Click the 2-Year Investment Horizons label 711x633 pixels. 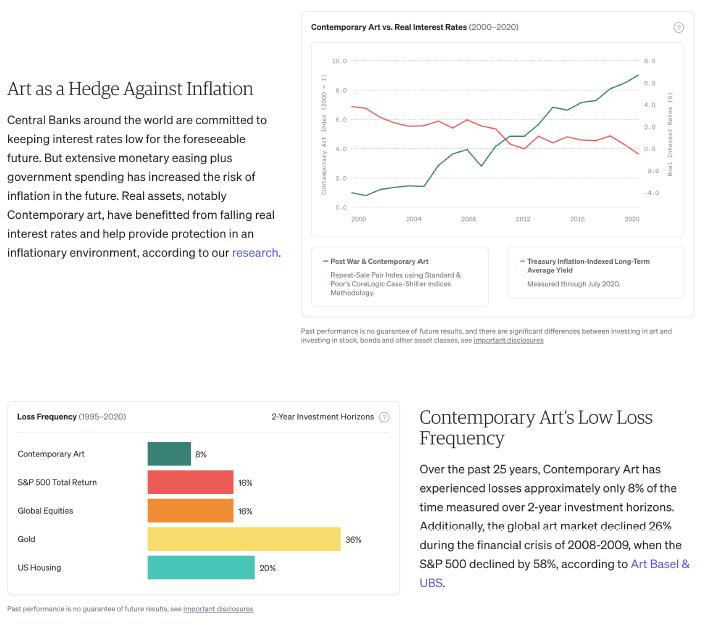(322, 417)
